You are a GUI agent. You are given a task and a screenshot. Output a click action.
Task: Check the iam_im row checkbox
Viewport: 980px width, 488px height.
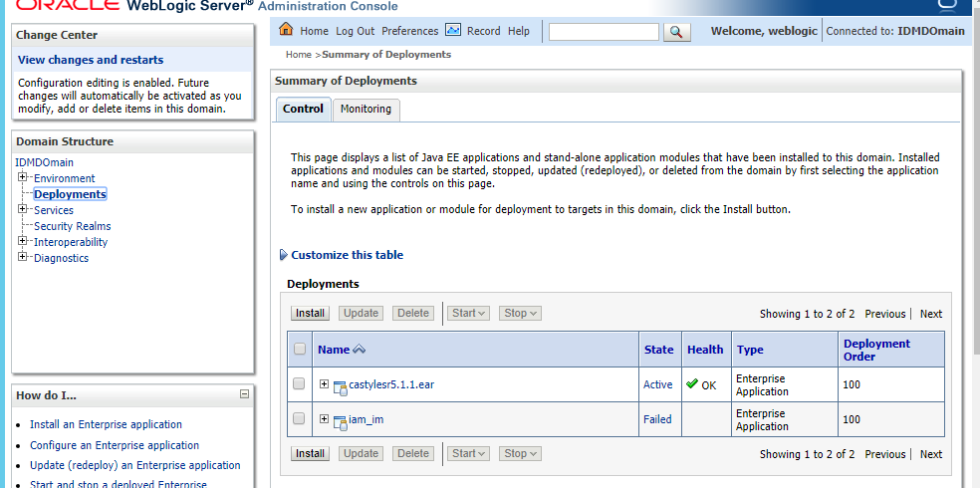click(300, 418)
